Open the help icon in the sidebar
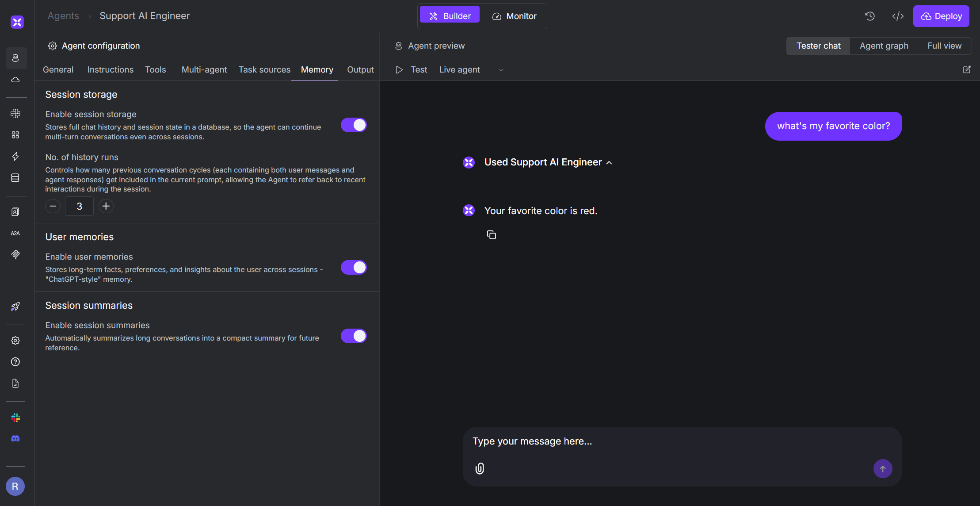This screenshot has height=506, width=980. [x=15, y=362]
